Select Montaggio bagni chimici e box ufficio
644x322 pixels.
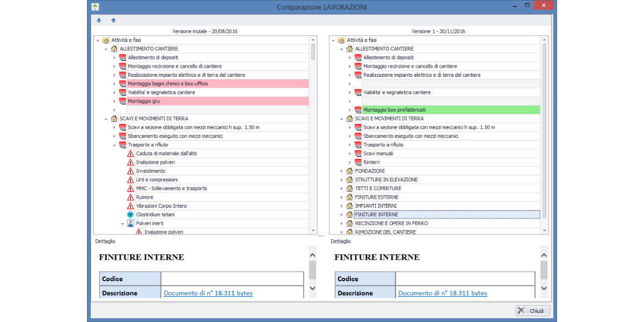pos(167,84)
